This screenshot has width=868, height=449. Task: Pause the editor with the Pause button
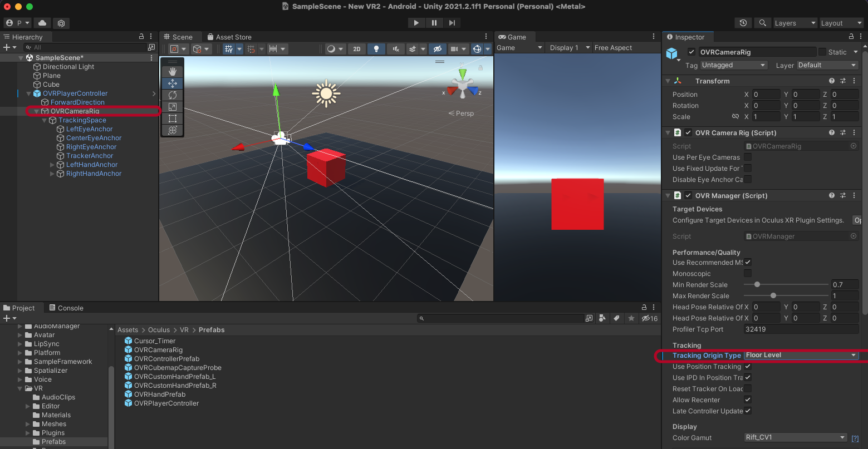(434, 23)
